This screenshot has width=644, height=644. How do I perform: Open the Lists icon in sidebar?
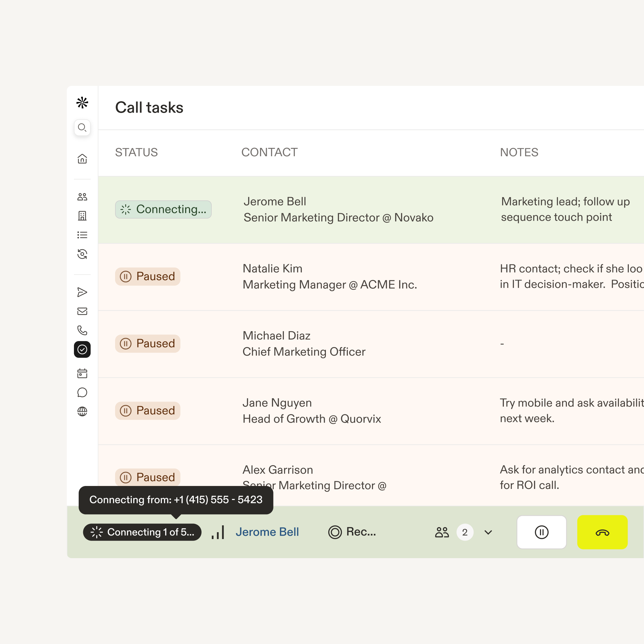(x=82, y=235)
